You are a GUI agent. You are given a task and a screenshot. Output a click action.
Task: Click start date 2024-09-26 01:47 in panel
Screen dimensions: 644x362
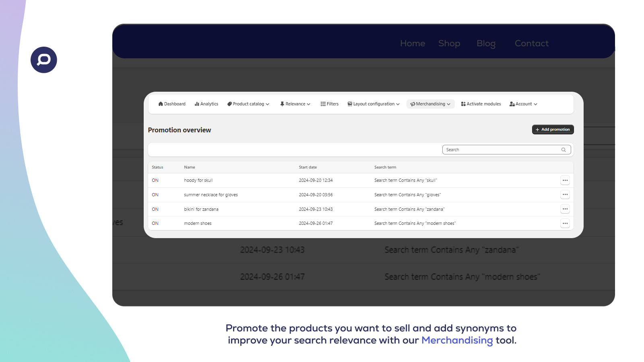(316, 223)
